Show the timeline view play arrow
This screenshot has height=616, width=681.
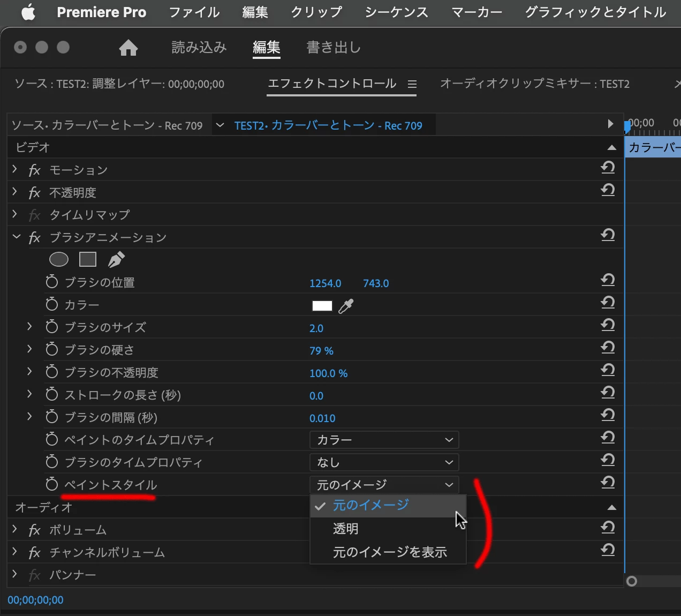point(610,124)
